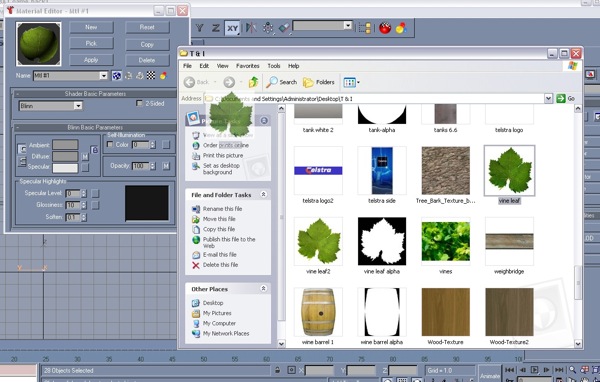600x382 pixels.
Task: Toggle Ambient-Diffuse lock button
Action: [22, 149]
